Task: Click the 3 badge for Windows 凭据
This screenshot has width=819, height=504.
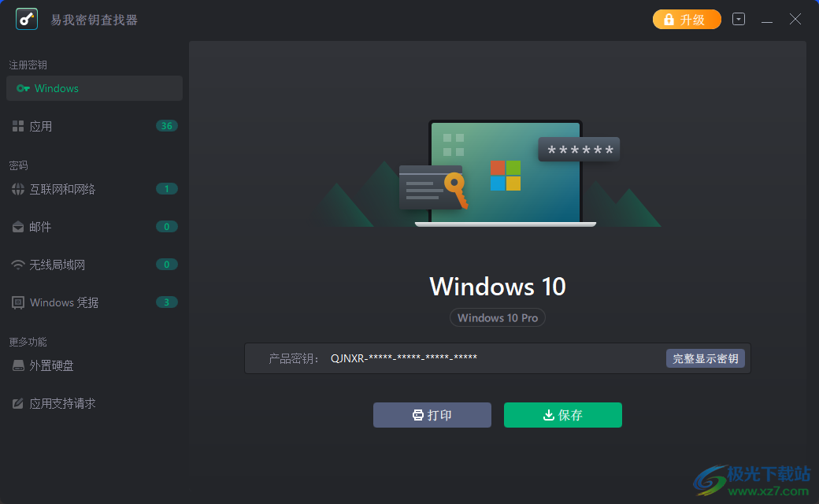Action: click(x=167, y=302)
